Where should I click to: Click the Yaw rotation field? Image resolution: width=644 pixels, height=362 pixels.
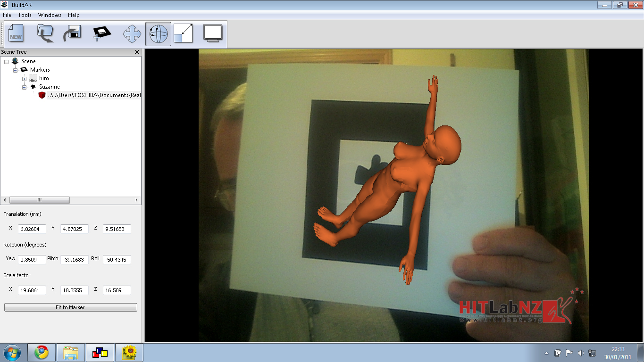pos(32,260)
